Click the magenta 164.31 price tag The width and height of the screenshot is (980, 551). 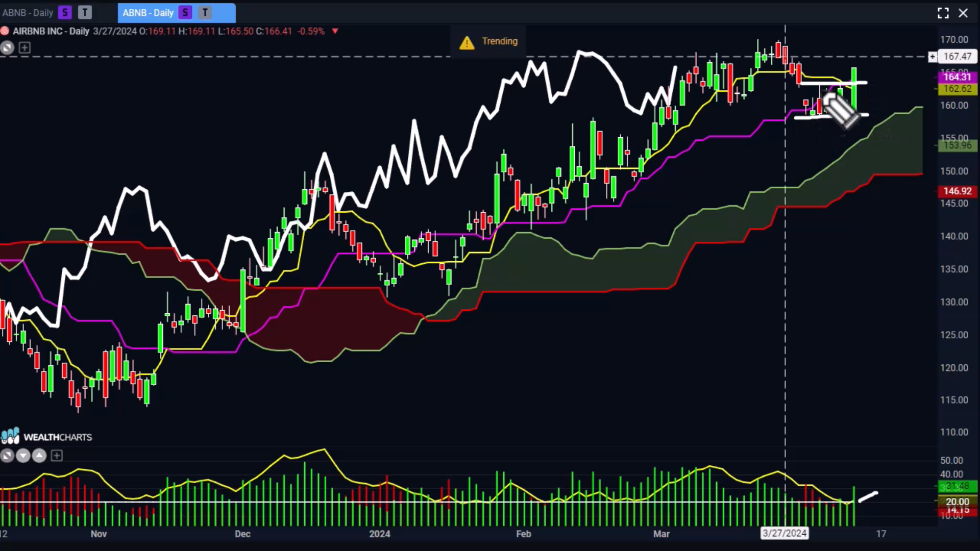(958, 77)
